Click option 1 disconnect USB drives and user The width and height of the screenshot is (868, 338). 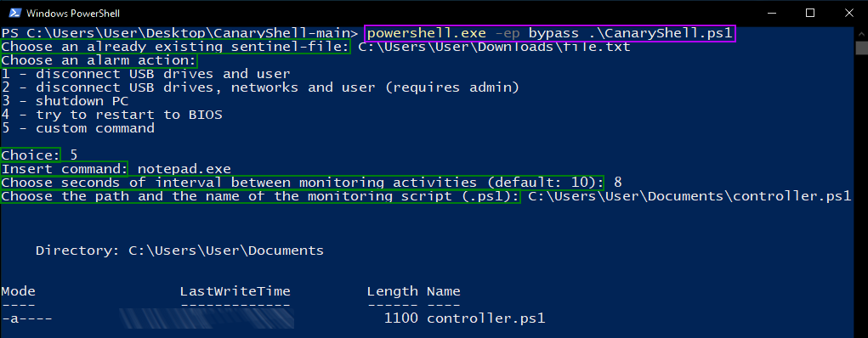pyautogui.click(x=145, y=74)
